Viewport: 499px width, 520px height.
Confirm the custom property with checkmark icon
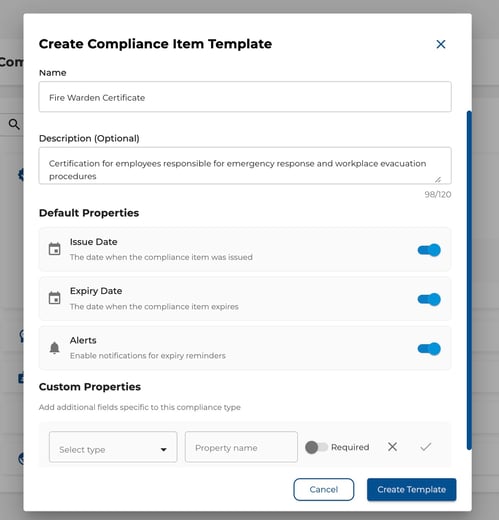tap(426, 447)
